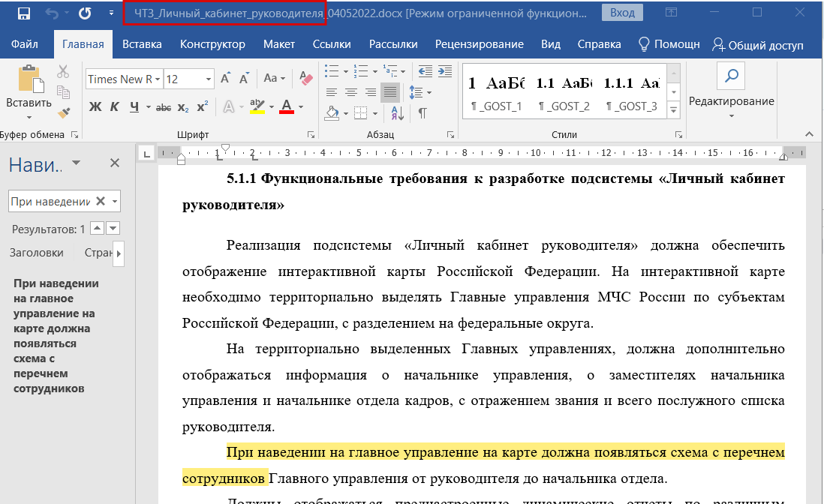The width and height of the screenshot is (824, 504).
Task: Apply the _GOST_1 style
Action: [x=496, y=94]
